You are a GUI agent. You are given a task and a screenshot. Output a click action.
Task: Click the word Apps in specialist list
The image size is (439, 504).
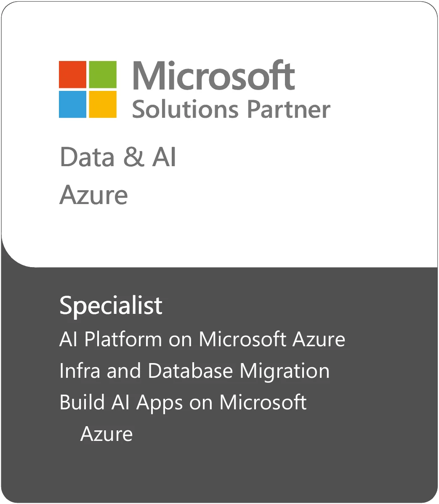tap(160, 404)
